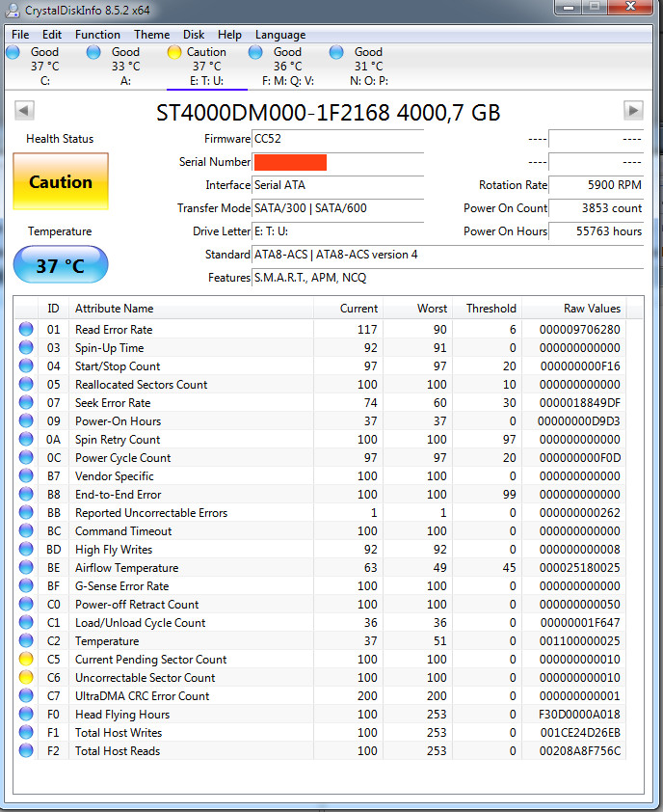Click the Caution health status button
This screenshot has width=663, height=812.
(x=61, y=181)
